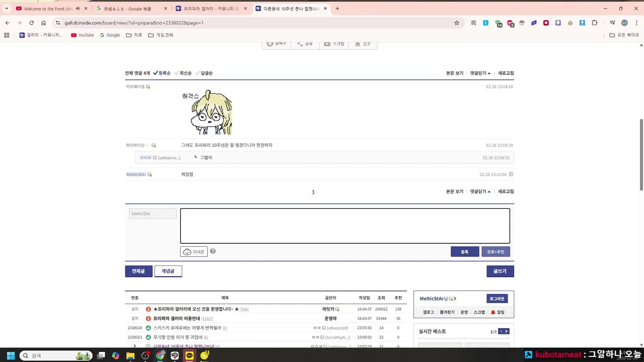Open the apps grid in bookmarks bar
The image size is (644, 362).
[x=7, y=35]
